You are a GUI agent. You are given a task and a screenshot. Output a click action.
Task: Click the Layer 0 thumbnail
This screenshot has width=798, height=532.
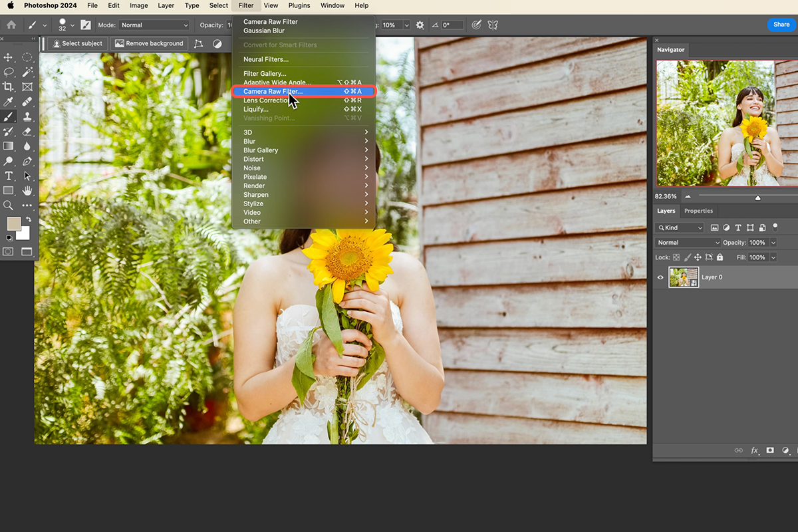click(x=684, y=277)
